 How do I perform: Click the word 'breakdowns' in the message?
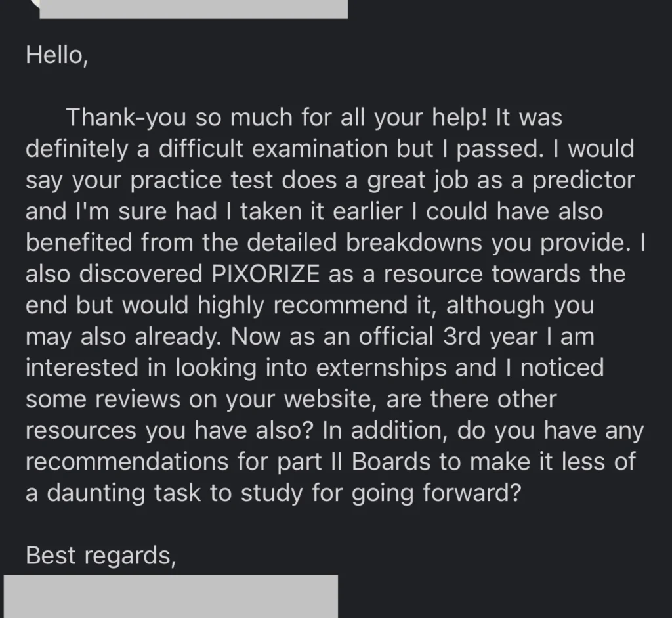click(x=414, y=242)
